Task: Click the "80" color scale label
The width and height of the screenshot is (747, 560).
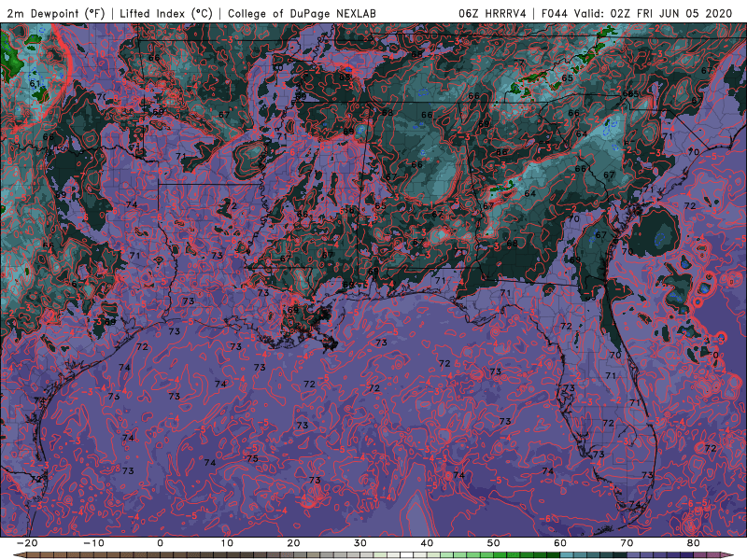Action: (694, 543)
